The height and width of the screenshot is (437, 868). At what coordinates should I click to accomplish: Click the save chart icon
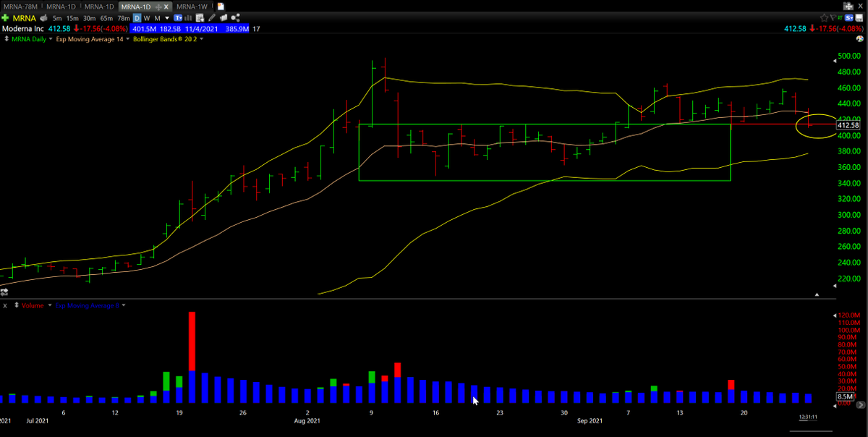859,18
